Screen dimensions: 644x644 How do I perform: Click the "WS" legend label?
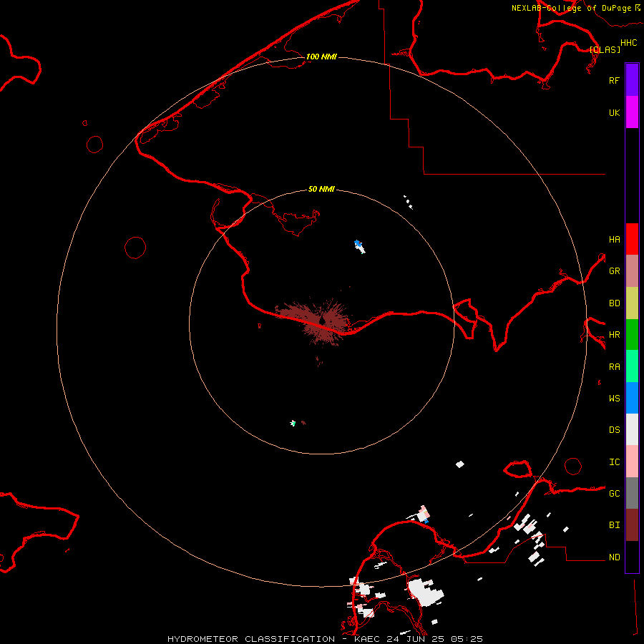(614, 399)
